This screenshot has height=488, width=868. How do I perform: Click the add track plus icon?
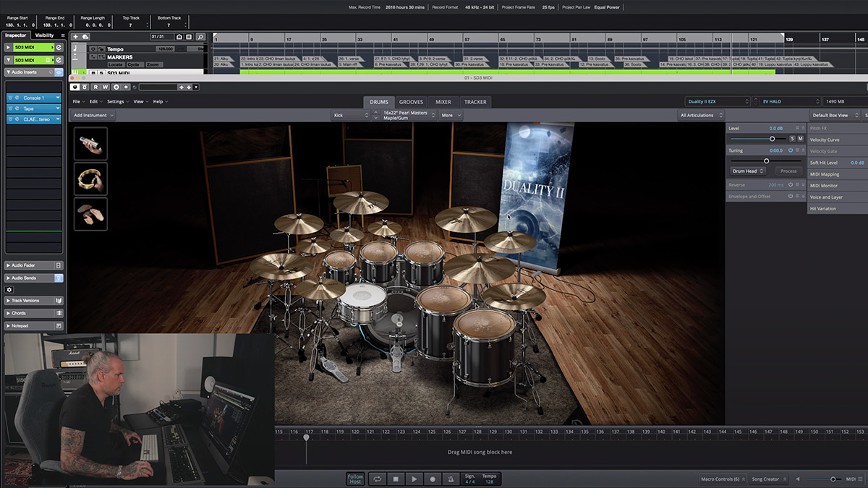tap(75, 36)
